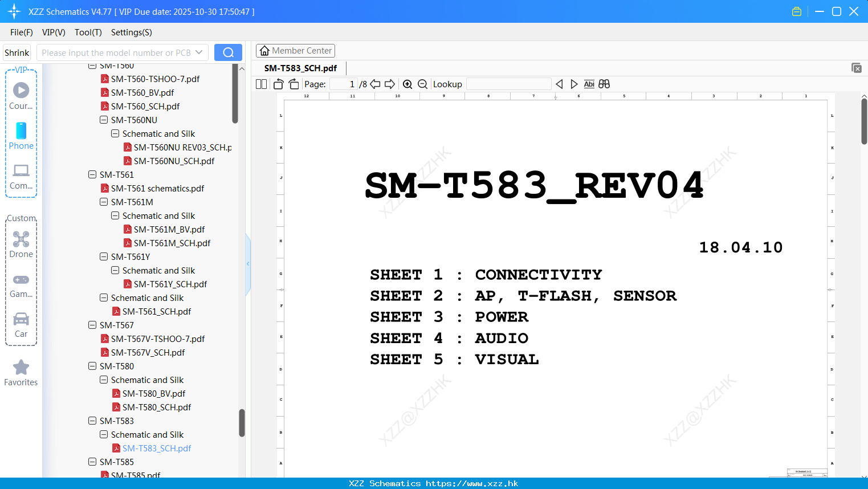Open the File(F) menu
The image size is (868, 489).
pos(22,32)
